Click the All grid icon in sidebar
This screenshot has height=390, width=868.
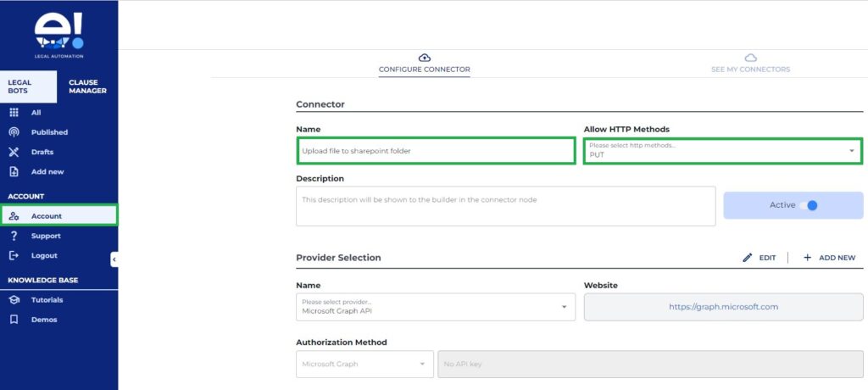[x=14, y=113]
